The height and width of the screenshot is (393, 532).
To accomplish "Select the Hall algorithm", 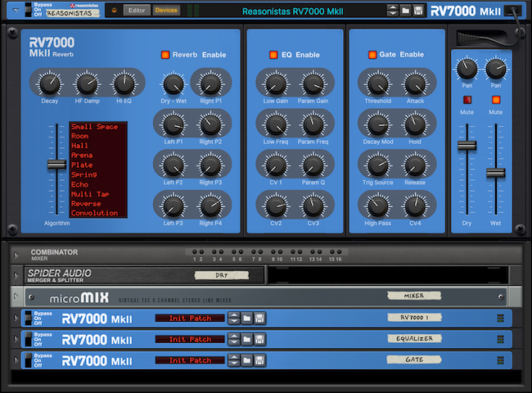I will (x=79, y=146).
